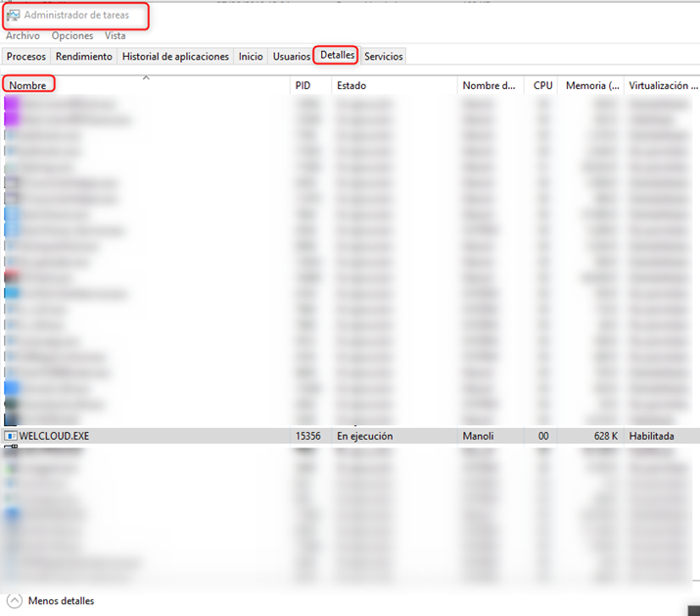Sort by the PID column header
Image resolution: width=700 pixels, height=616 pixels.
click(x=303, y=86)
